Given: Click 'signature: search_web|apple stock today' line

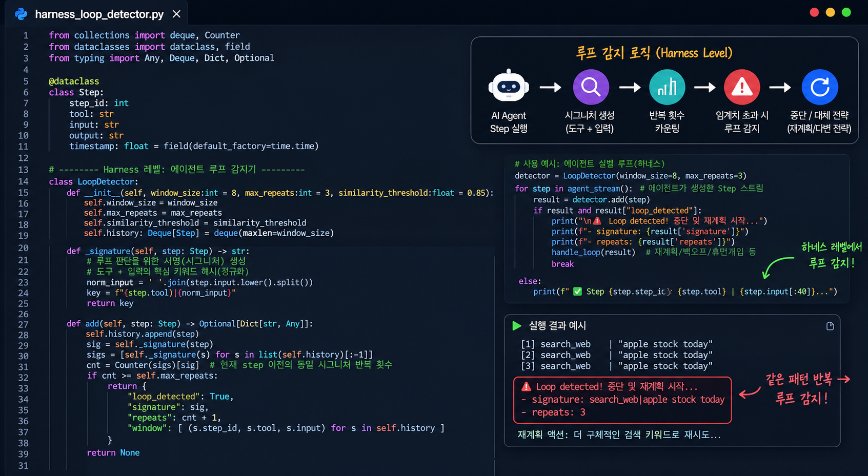Looking at the screenshot, I should tap(623, 400).
